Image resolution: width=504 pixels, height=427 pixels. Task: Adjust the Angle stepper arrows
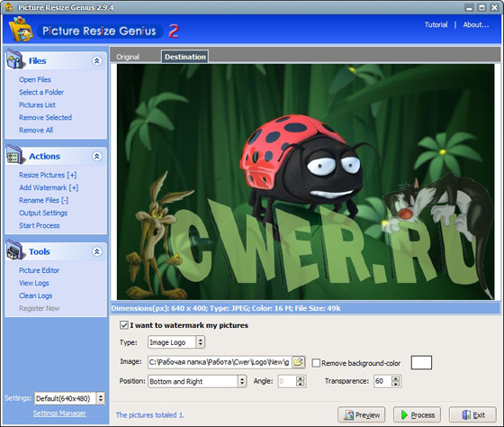tap(301, 381)
